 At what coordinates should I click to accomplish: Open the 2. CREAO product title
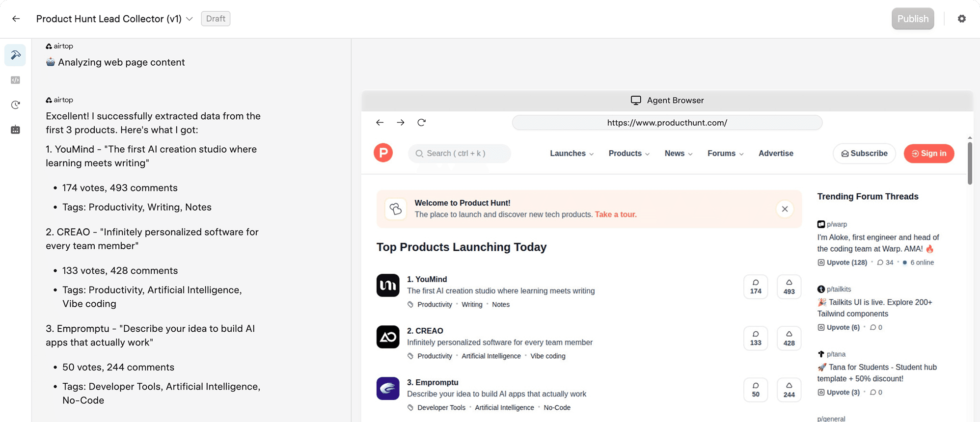425,331
